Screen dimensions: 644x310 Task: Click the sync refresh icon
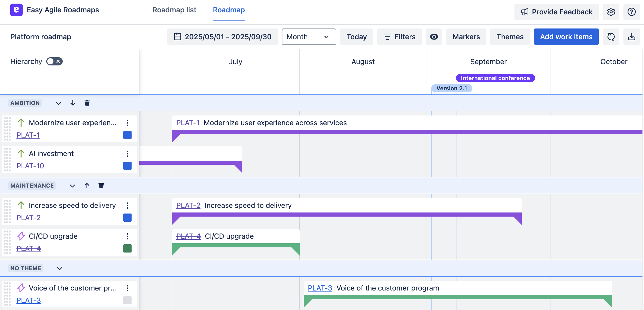(x=611, y=37)
